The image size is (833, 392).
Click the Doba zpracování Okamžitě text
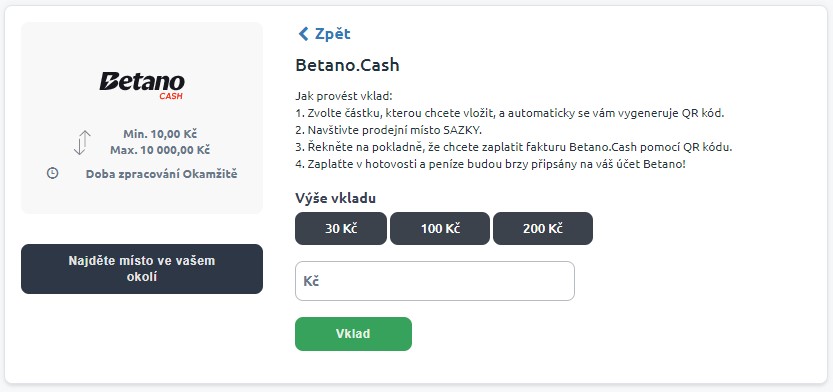point(162,174)
